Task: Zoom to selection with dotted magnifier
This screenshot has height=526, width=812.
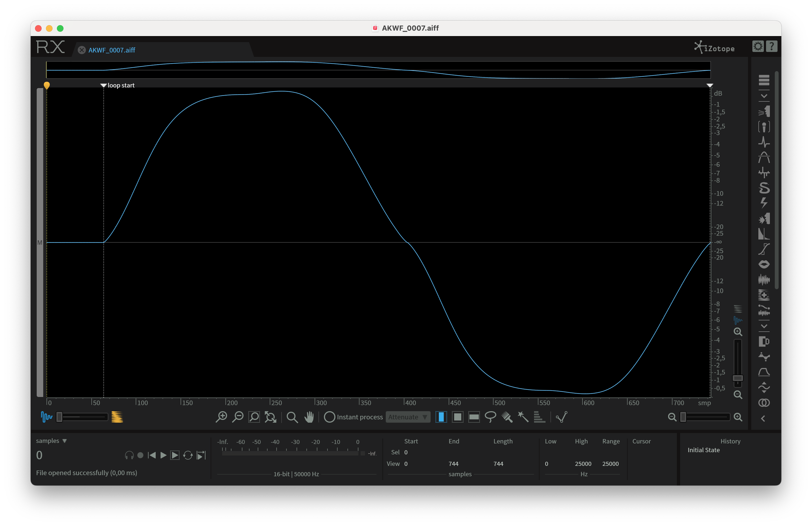Action: point(254,417)
